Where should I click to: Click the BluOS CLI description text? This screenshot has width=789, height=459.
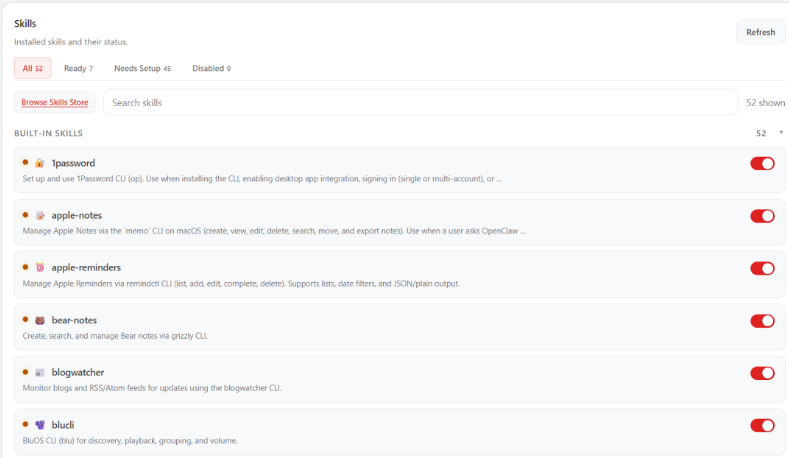coord(130,441)
